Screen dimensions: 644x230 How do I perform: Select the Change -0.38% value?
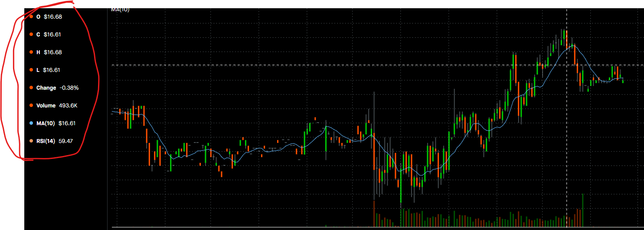click(69, 87)
